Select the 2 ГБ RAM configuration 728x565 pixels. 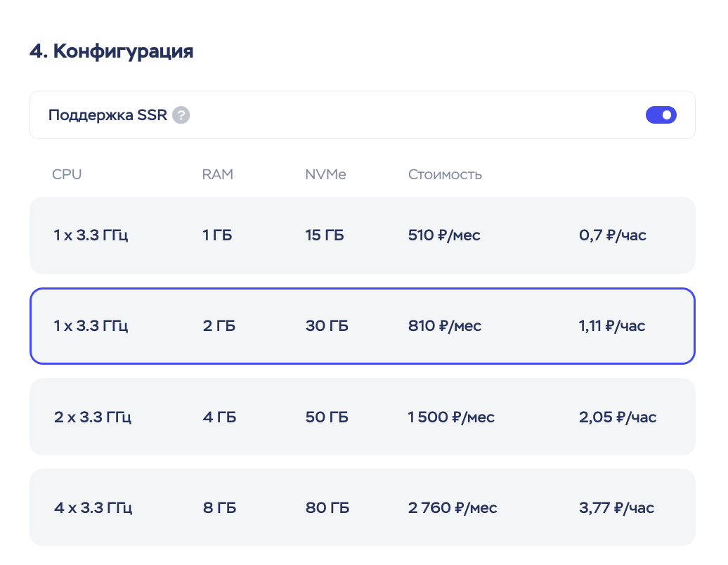tap(217, 326)
